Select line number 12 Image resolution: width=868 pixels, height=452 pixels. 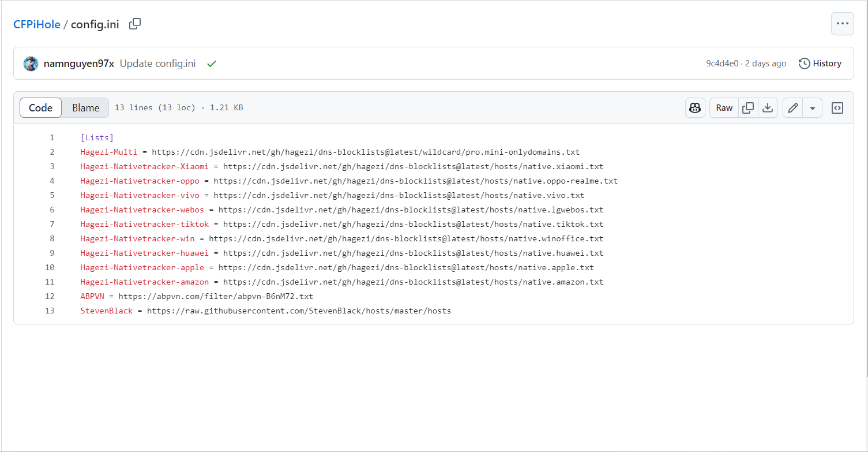(50, 296)
